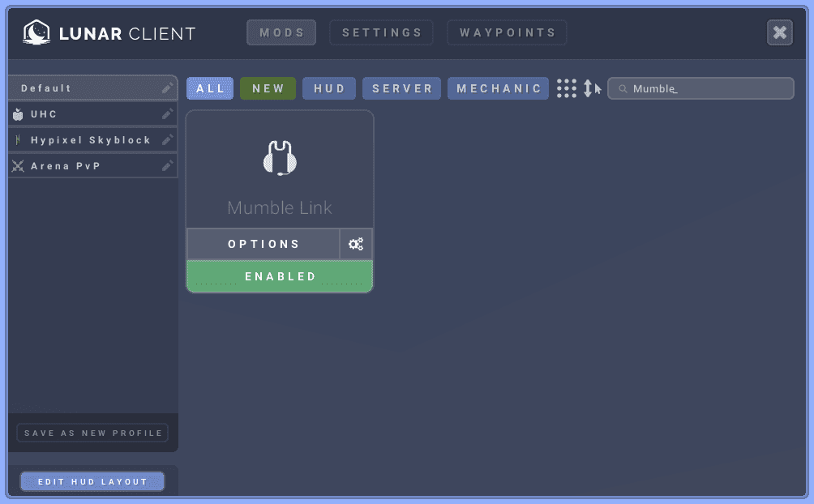Click Save As New Profile button
Screen dimensions: 814x504
[x=92, y=433]
